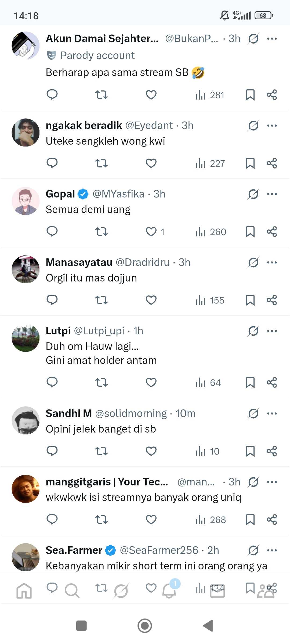This screenshot has width=290, height=644.
Task: Repost ngakak beradik's tweet
Action: pos(102,163)
